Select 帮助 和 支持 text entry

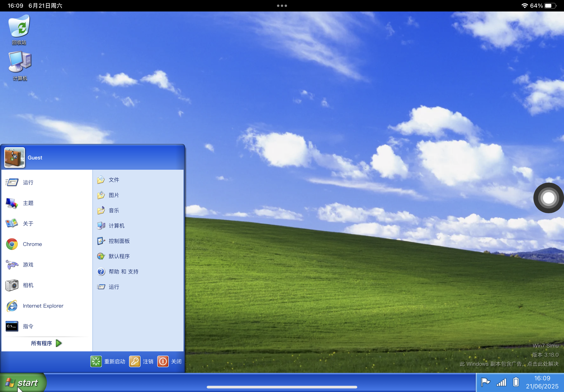tap(124, 271)
